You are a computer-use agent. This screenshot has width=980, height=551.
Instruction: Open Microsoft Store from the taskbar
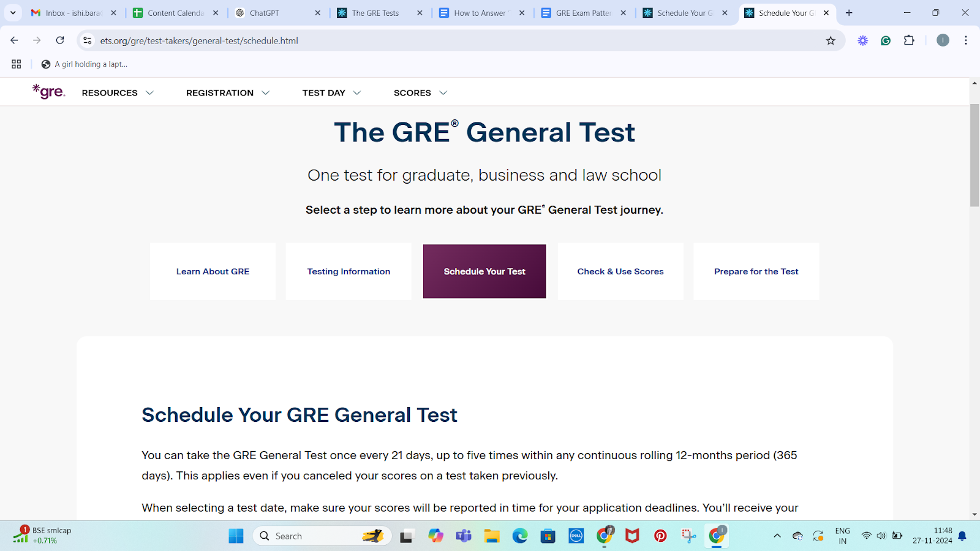548,536
